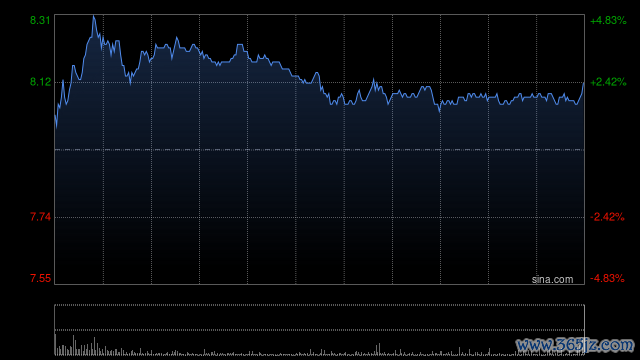The height and width of the screenshot is (360, 640).
Task: Click the +2.42% percentage label
Action: (608, 82)
